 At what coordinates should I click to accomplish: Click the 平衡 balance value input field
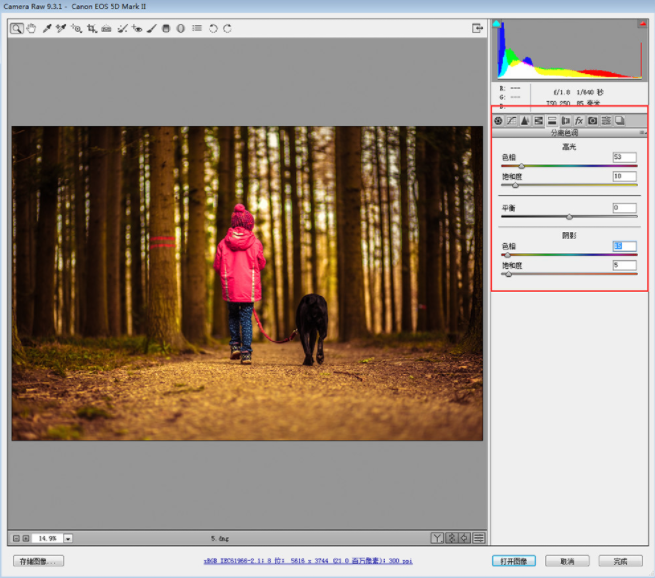pyautogui.click(x=624, y=208)
